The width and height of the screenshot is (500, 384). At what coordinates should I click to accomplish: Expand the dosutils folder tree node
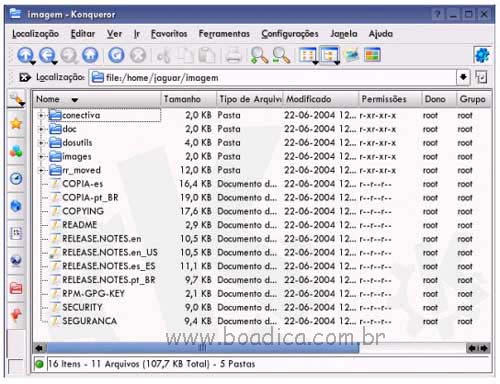click(41, 143)
